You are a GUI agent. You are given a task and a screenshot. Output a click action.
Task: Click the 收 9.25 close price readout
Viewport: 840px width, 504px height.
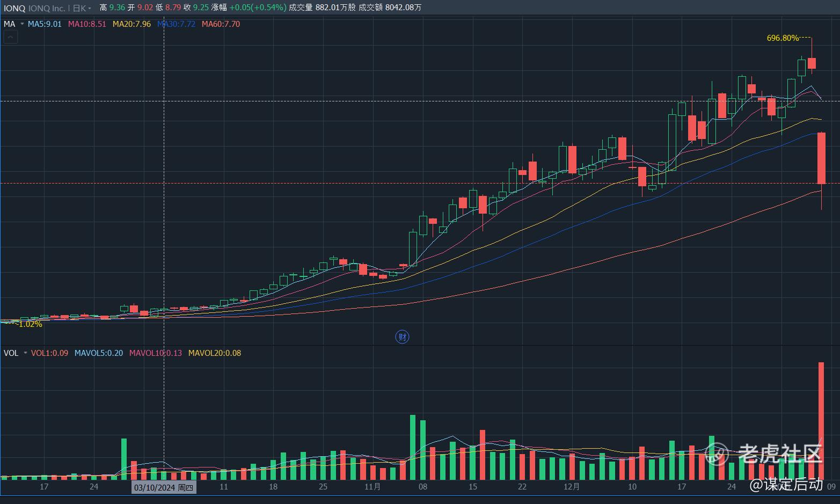(196, 8)
